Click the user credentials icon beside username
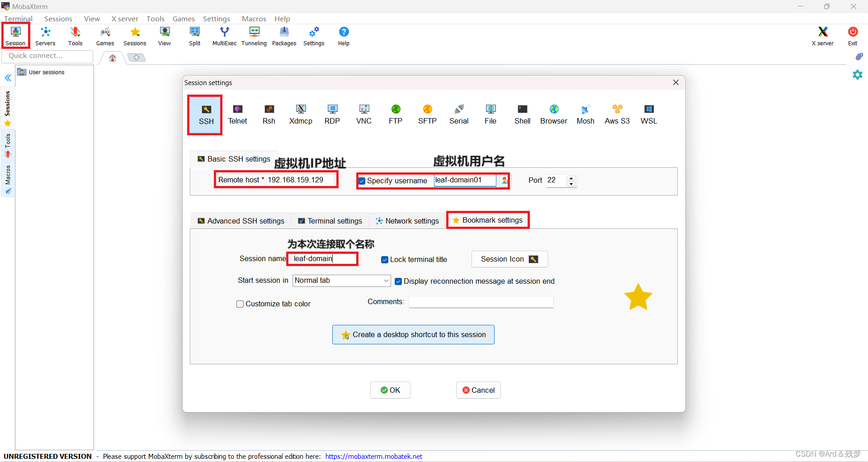Screen dimensions: 868x462 (504, 181)
